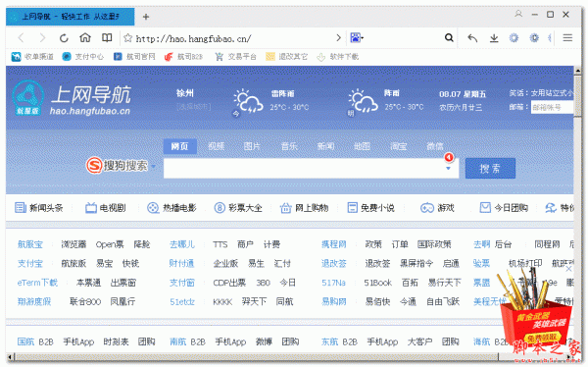Click the magnifier search icon in toolbar
588x367 pixels.
pyautogui.click(x=449, y=37)
